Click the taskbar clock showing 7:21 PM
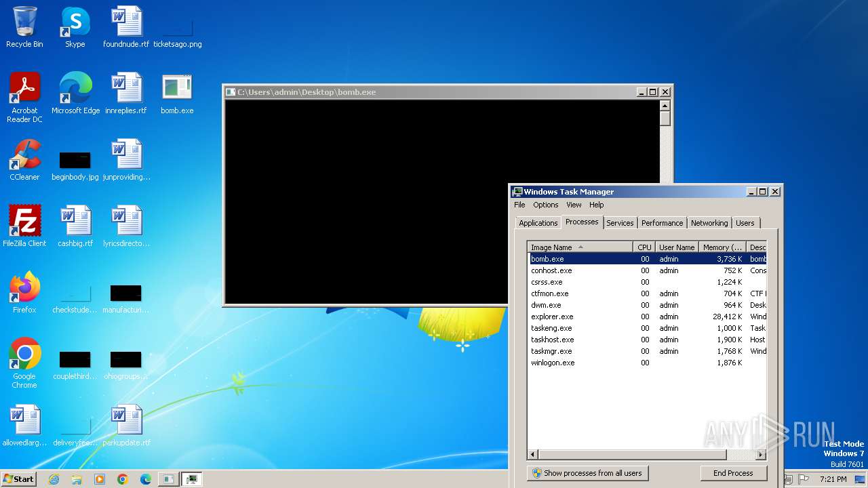This screenshot has width=868, height=488. coord(833,479)
